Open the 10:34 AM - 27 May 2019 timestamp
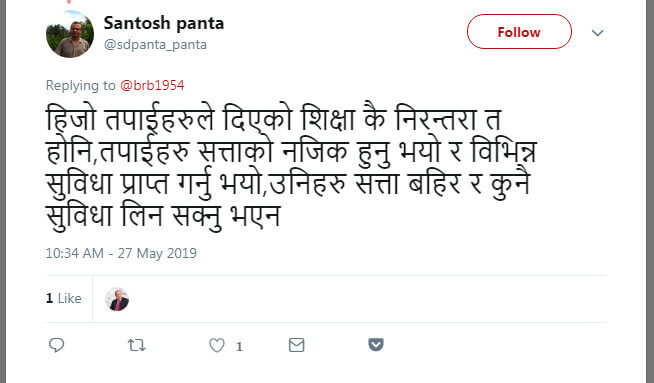 pos(121,253)
